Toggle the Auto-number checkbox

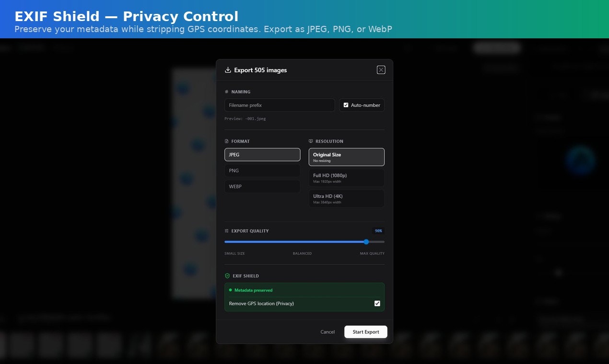(x=346, y=105)
